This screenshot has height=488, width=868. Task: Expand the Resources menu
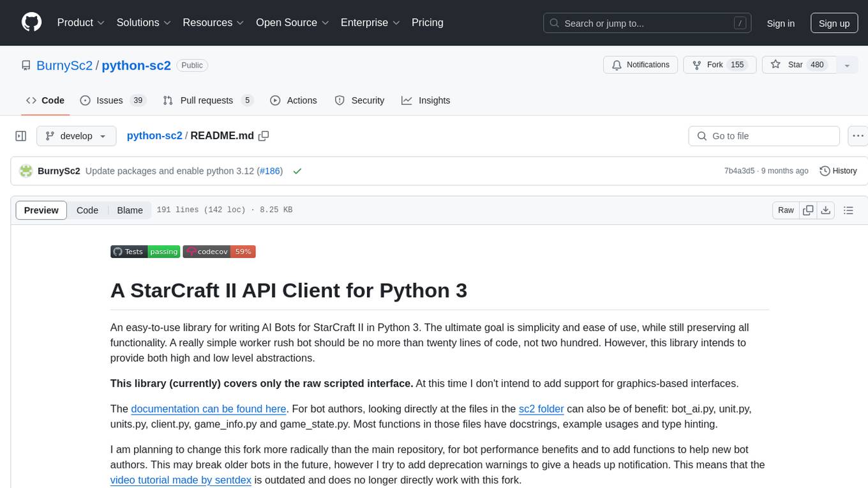pos(213,22)
